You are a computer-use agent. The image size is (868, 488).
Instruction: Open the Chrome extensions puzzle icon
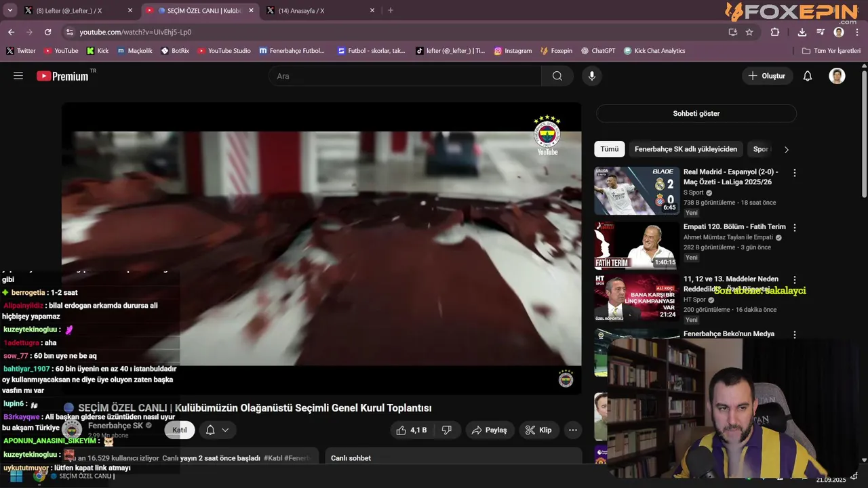pyautogui.click(x=775, y=32)
